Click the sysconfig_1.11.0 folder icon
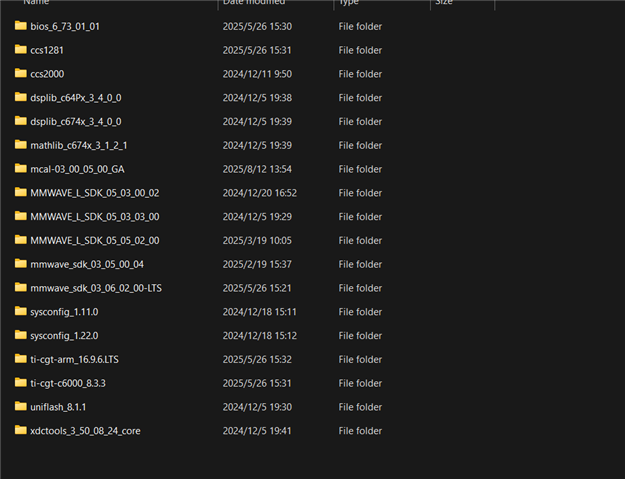 tap(21, 311)
